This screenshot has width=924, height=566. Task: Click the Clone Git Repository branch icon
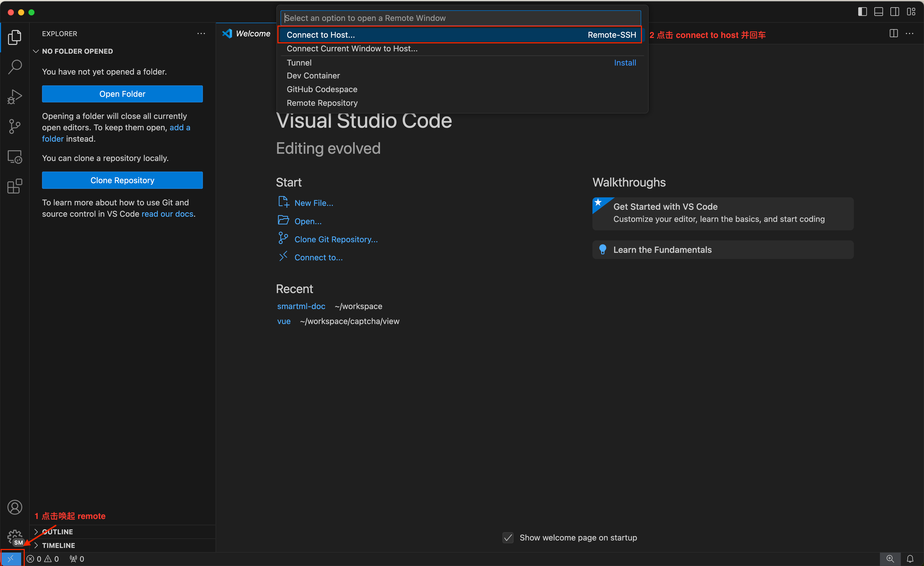point(283,238)
